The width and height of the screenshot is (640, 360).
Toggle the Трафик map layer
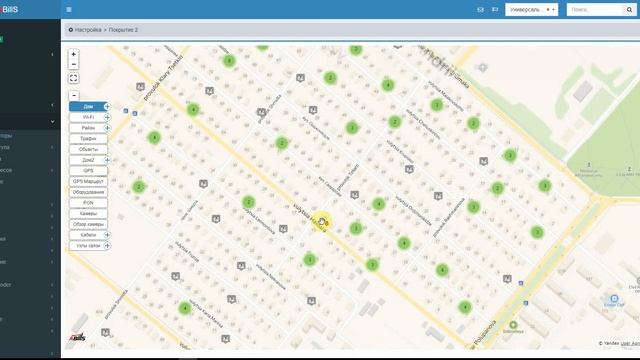pyautogui.click(x=88, y=139)
